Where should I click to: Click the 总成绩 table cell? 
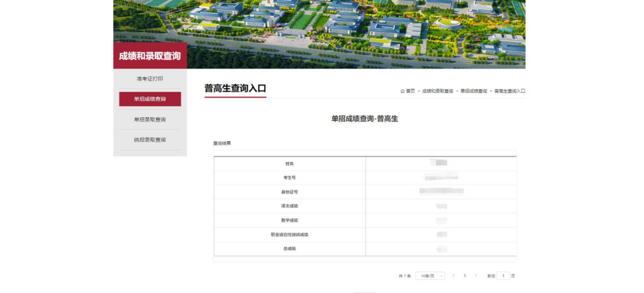290,249
